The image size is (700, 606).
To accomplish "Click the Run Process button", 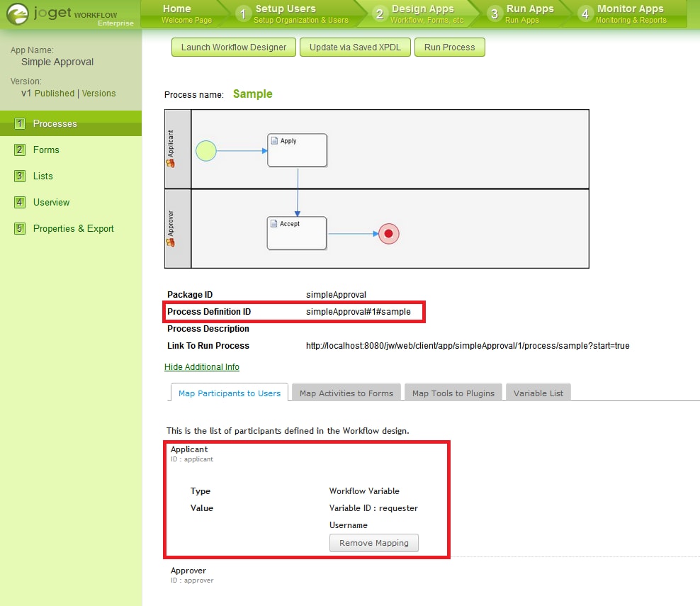I will click(450, 47).
